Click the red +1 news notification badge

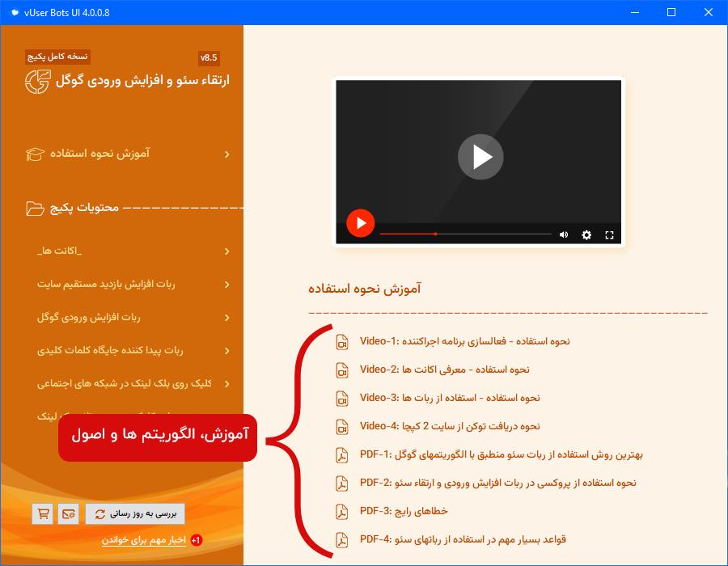pos(196,540)
